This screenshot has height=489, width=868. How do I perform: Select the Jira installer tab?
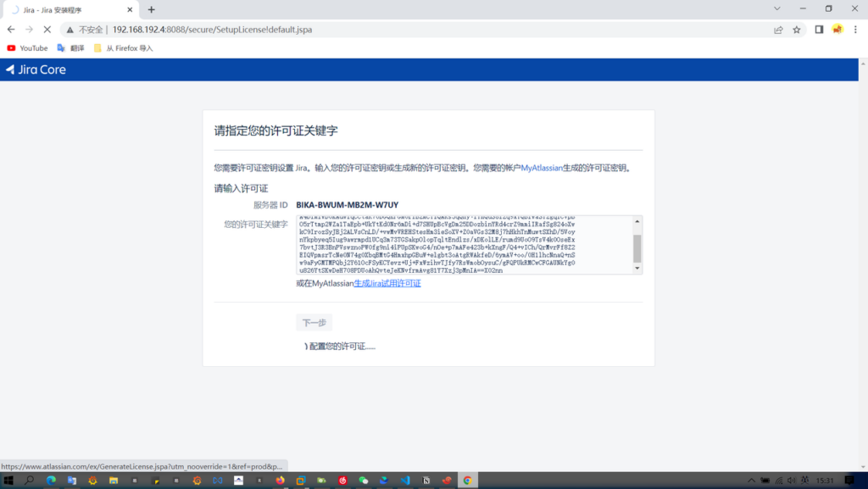pos(68,9)
